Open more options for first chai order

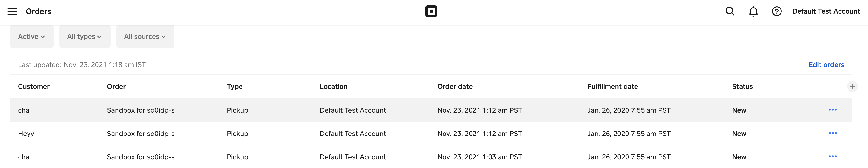coord(833,110)
